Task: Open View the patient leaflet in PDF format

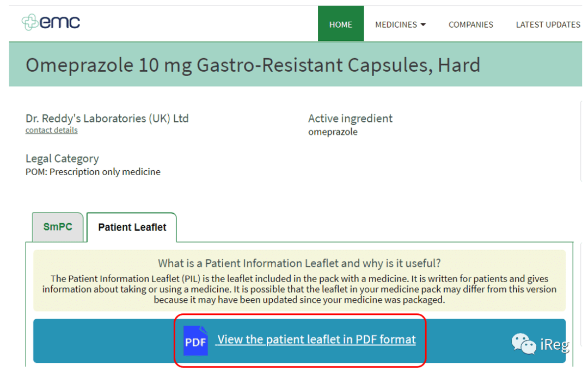Action: point(316,339)
